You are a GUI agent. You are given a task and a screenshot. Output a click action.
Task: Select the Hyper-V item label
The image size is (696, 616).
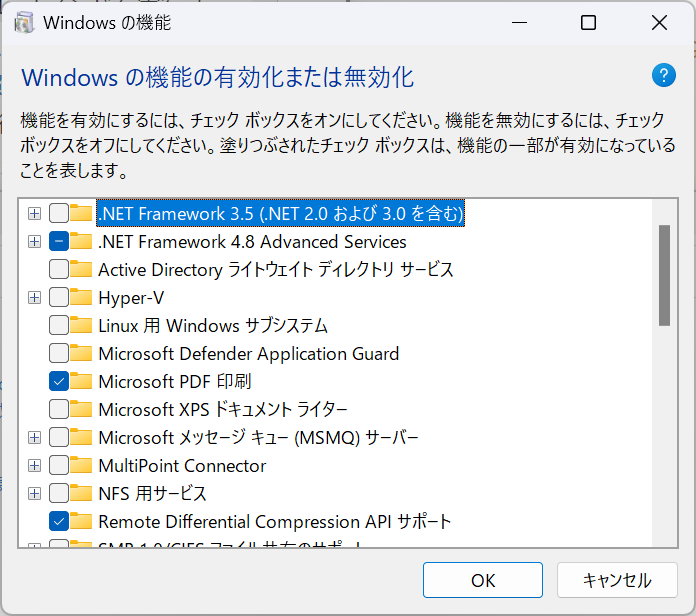click(131, 298)
